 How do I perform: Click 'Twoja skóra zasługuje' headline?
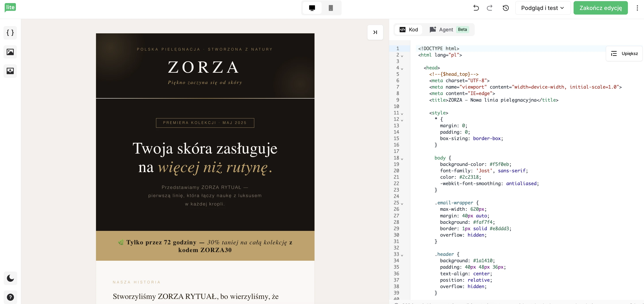205,148
